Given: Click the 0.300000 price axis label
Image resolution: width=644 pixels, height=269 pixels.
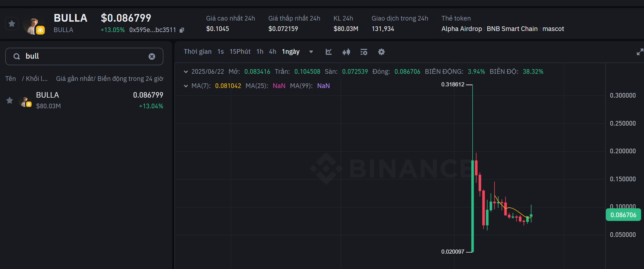Looking at the screenshot, I should (623, 95).
